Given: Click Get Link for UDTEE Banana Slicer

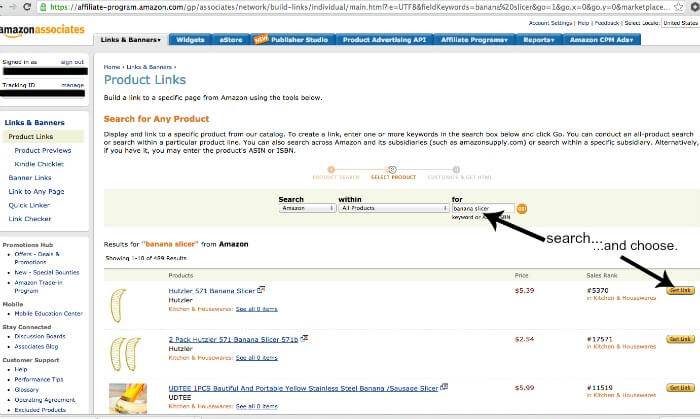Looking at the screenshot, I should (680, 388).
